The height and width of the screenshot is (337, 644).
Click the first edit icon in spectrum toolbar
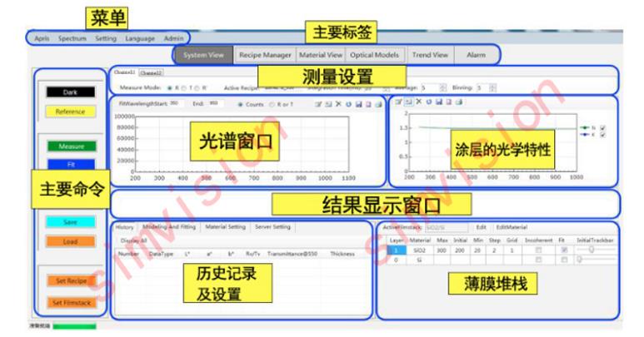[318, 104]
